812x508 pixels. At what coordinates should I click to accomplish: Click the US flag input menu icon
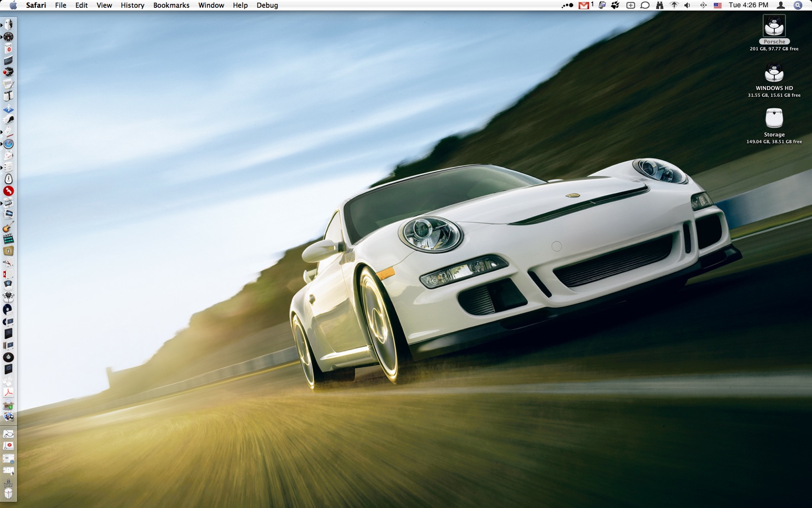(718, 5)
